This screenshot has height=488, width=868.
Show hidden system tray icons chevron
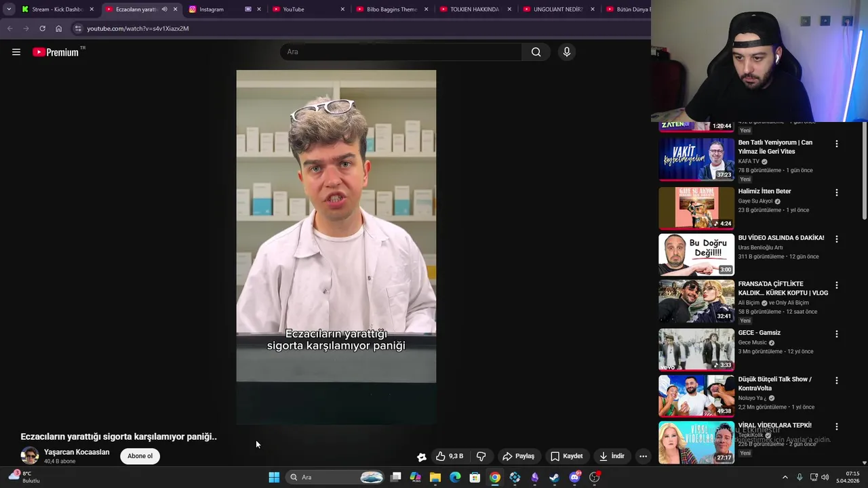click(785, 477)
